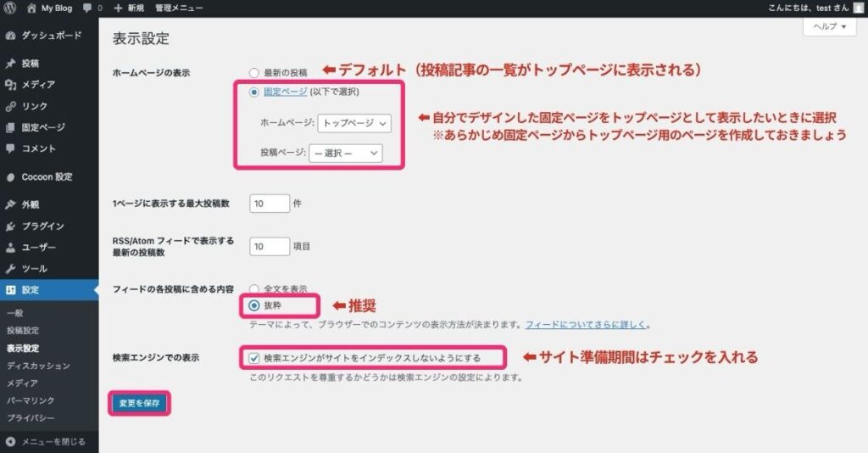868x453 pixels.
Task: Click the user avatar in top right
Action: pos(858,8)
